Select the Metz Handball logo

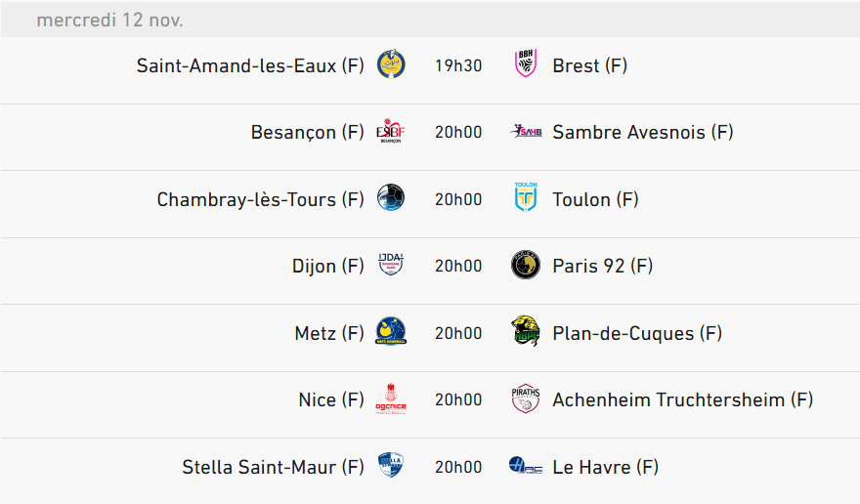(391, 331)
